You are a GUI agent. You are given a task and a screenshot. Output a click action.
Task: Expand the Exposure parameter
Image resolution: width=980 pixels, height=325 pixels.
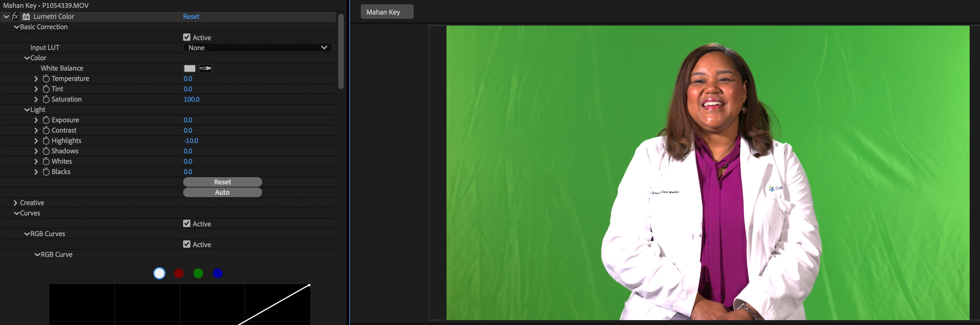(x=36, y=120)
